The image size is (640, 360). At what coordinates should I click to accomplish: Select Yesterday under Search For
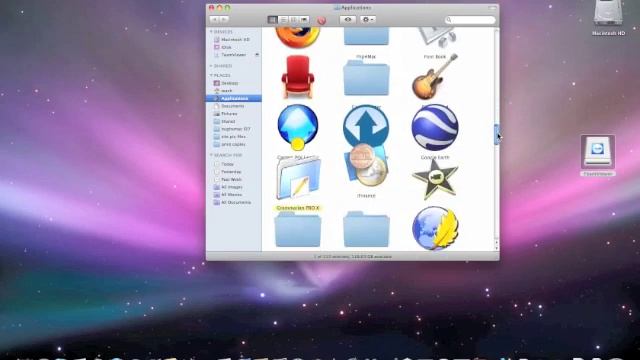234,172
